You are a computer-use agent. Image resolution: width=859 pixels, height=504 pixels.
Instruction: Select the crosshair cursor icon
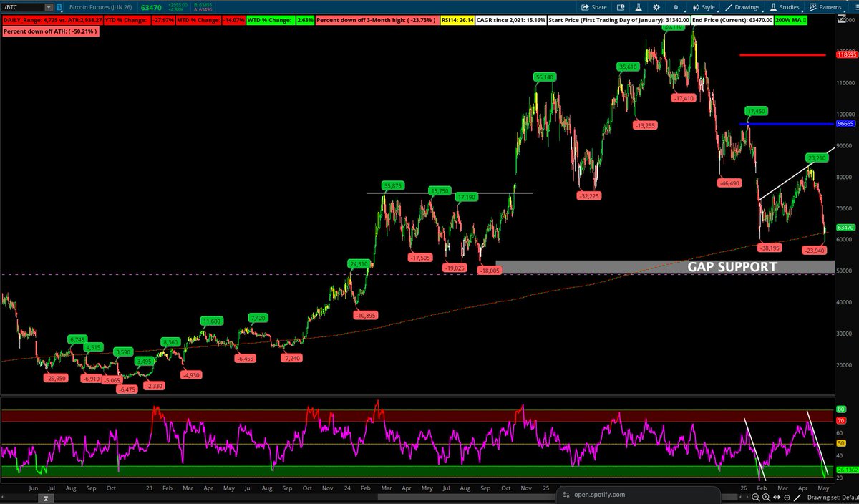tap(787, 498)
